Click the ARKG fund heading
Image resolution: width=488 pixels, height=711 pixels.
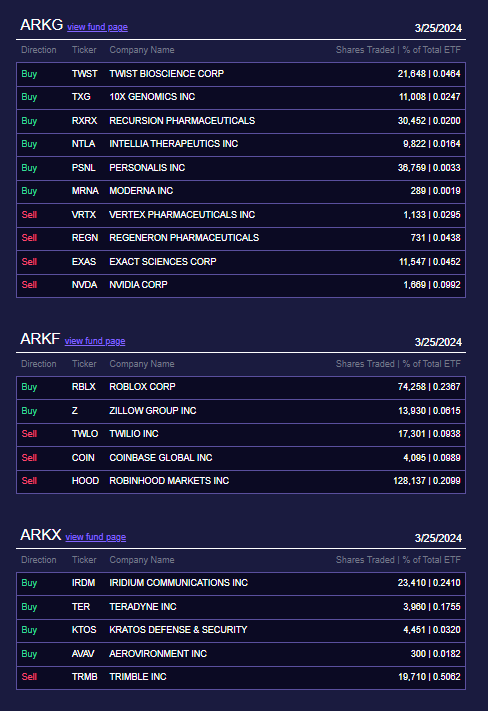click(x=41, y=25)
